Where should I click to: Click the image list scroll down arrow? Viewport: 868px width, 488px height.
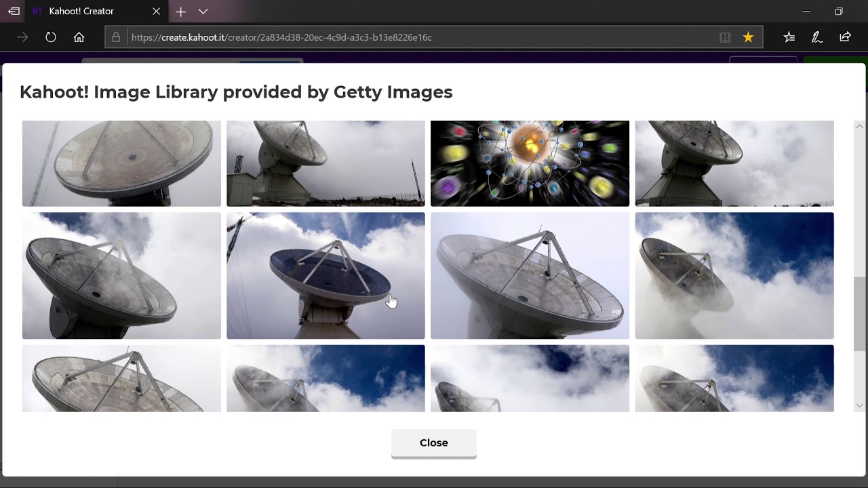[x=860, y=406]
